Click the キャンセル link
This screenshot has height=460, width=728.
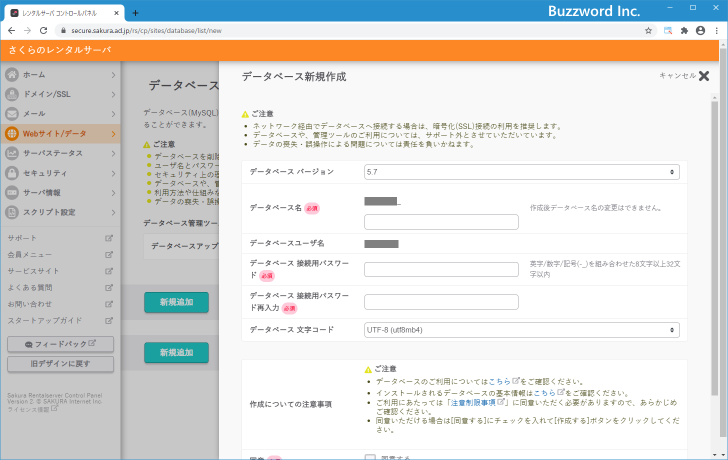point(677,76)
